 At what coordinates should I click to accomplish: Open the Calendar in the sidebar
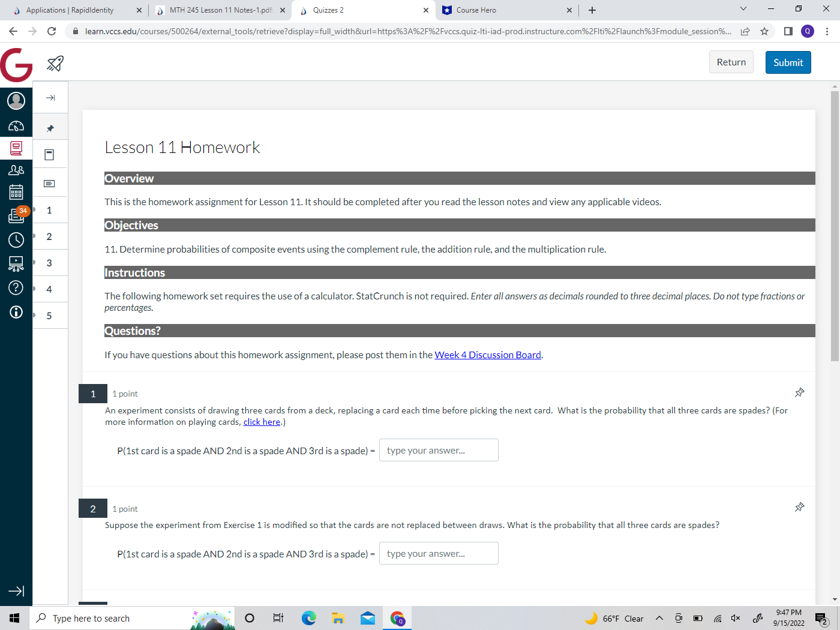[16, 192]
